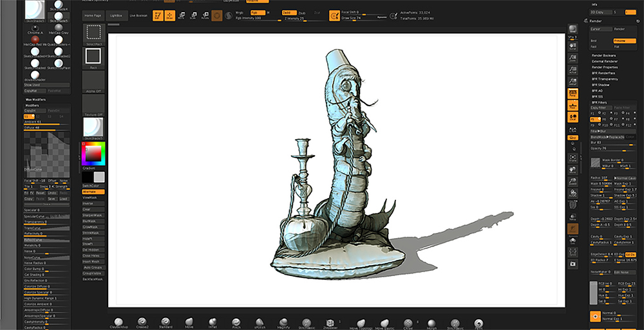Select the Magnify brush
The height and width of the screenshot is (330, 644).
(x=283, y=323)
